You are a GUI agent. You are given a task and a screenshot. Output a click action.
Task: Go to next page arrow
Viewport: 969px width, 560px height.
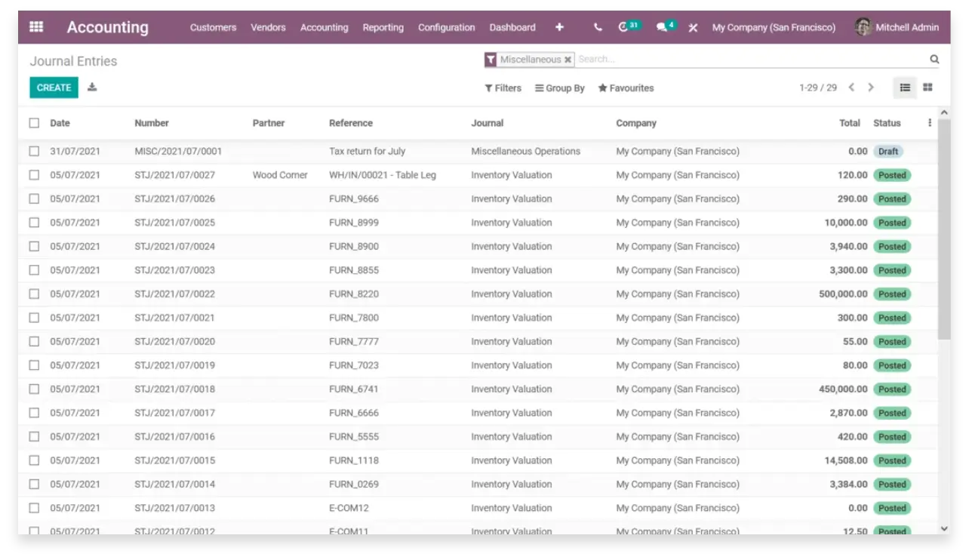coord(871,88)
